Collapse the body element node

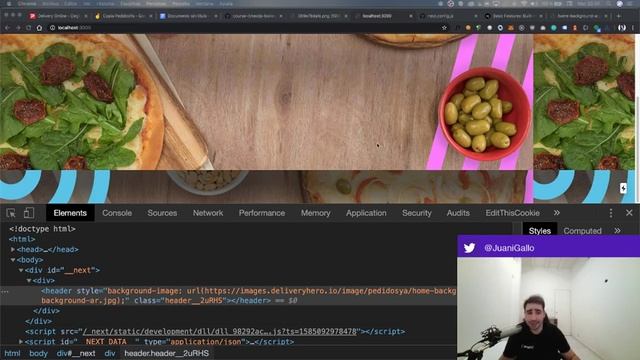pos(13,260)
